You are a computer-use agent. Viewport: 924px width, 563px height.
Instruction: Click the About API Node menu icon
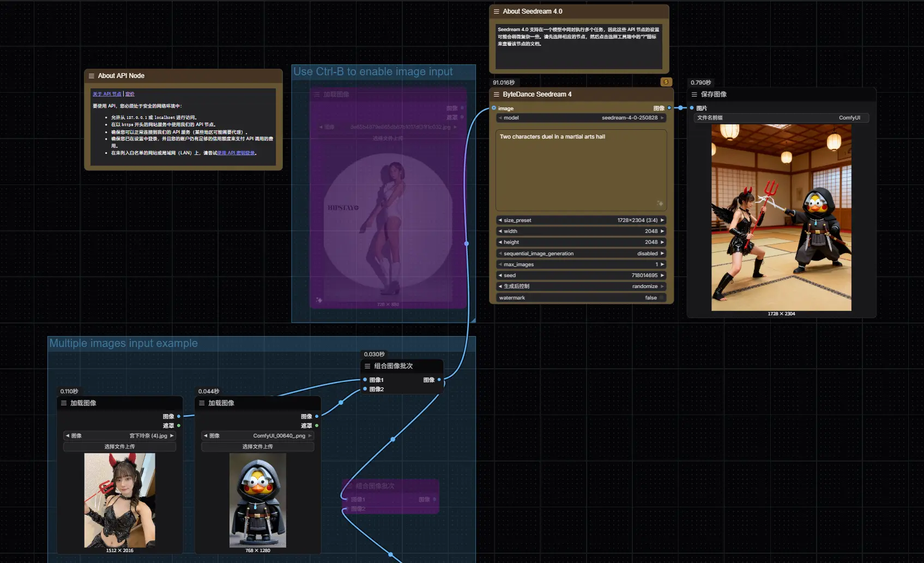point(91,76)
